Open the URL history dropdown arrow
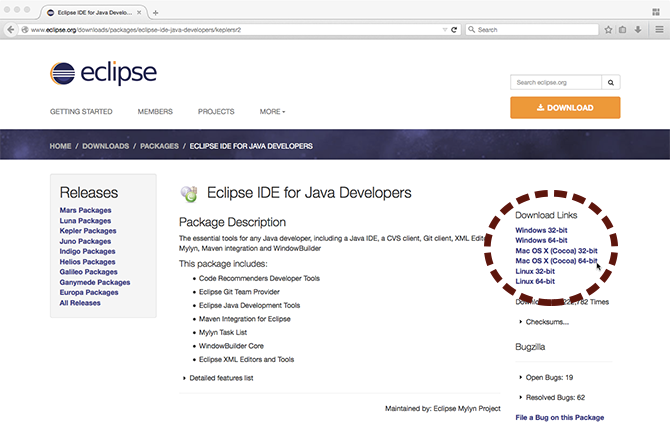 click(x=444, y=29)
